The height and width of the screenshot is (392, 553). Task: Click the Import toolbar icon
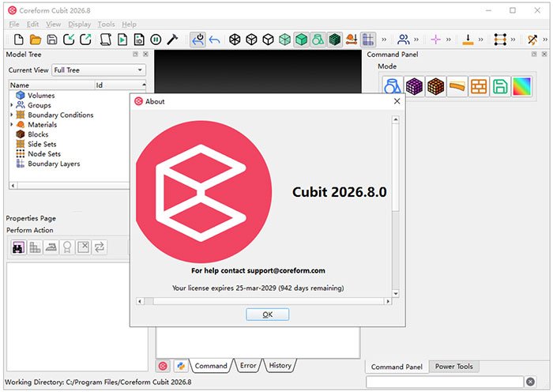(69, 40)
